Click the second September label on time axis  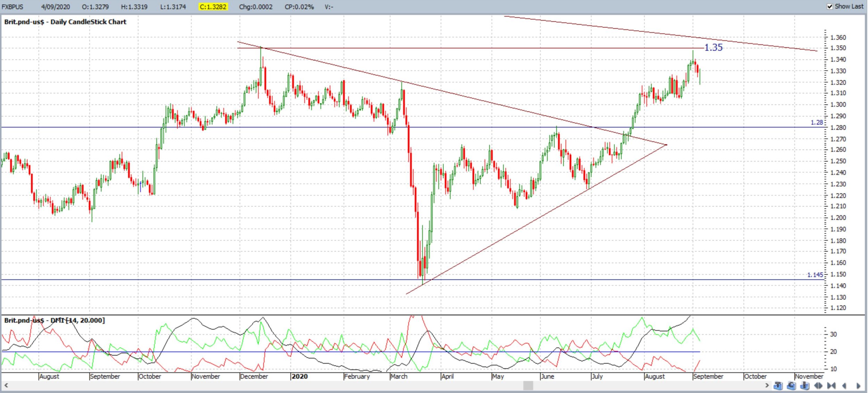(708, 376)
